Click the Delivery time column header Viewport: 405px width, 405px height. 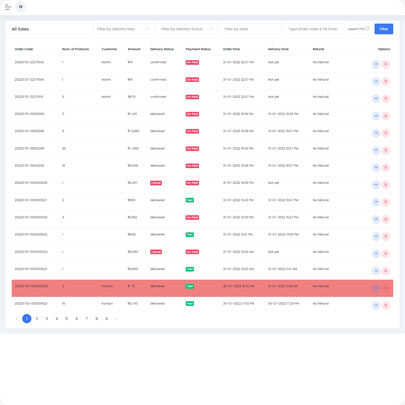point(278,49)
